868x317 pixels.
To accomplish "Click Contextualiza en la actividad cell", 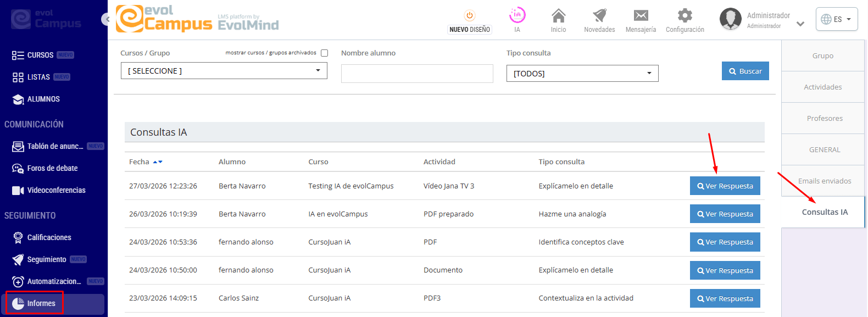I will (586, 298).
